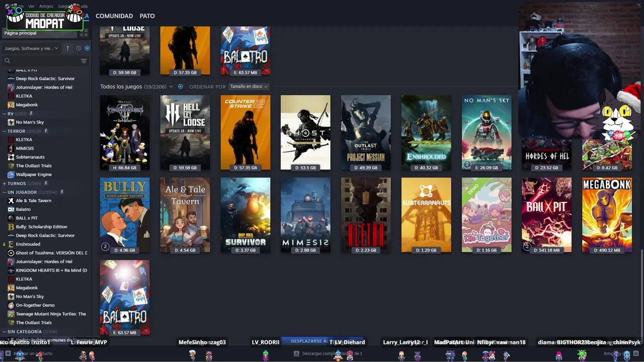Open Kingdom Hearts III game cover

(125, 133)
